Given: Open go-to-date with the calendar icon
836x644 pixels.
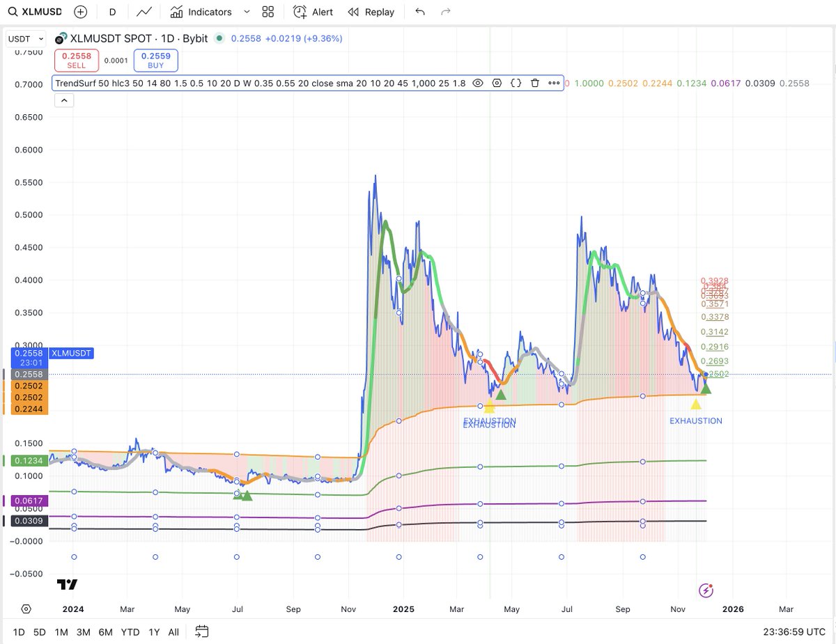Looking at the screenshot, I should 201,632.
